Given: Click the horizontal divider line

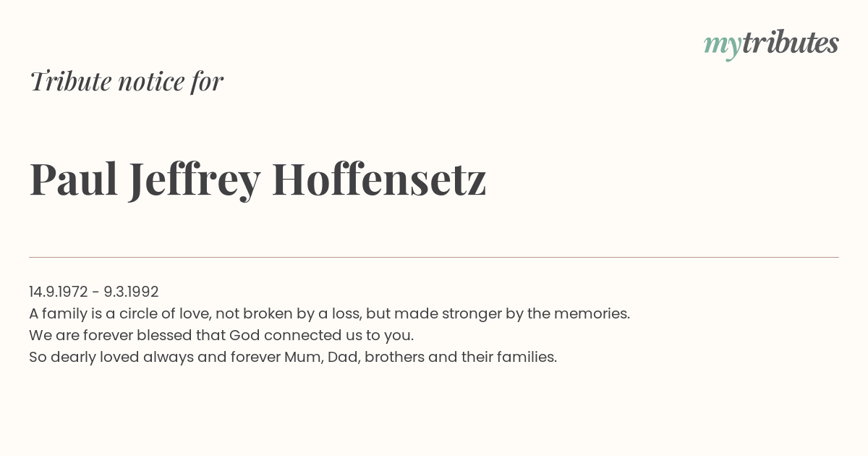Looking at the screenshot, I should tap(434, 257).
